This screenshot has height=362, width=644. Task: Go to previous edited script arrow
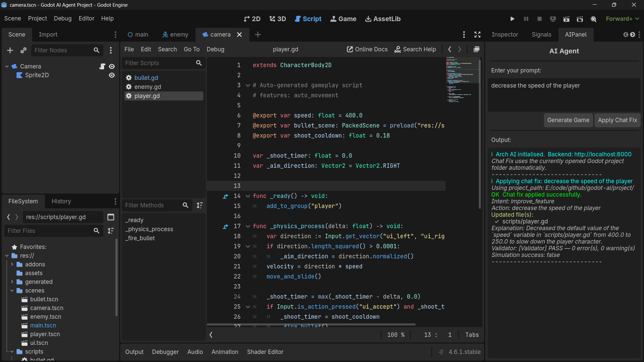point(450,49)
